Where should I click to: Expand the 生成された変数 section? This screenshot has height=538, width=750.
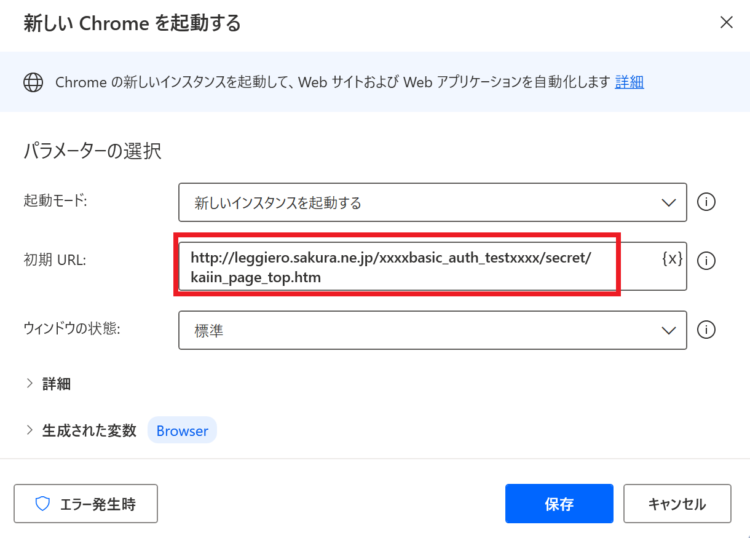(81, 430)
